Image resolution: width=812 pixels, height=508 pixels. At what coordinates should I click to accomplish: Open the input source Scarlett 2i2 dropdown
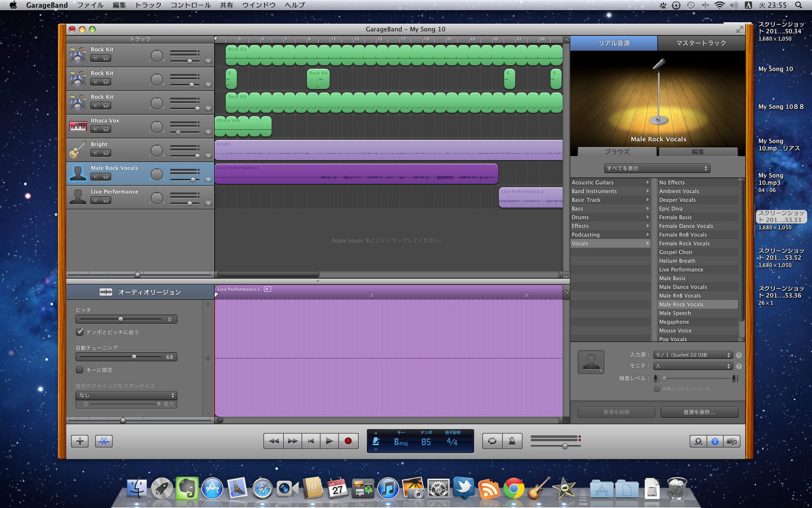click(693, 355)
